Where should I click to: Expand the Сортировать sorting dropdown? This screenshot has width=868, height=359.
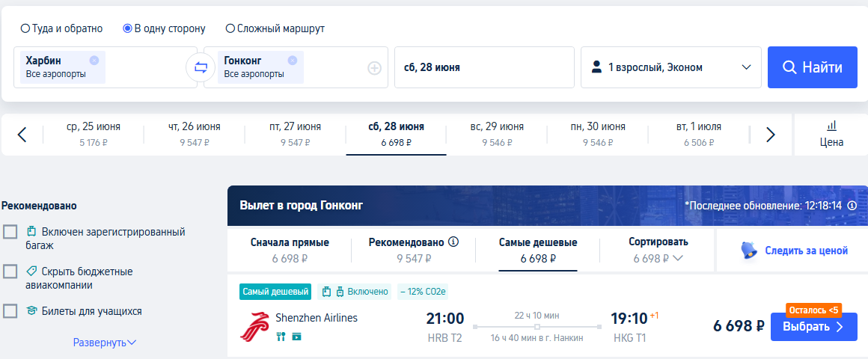point(658,251)
